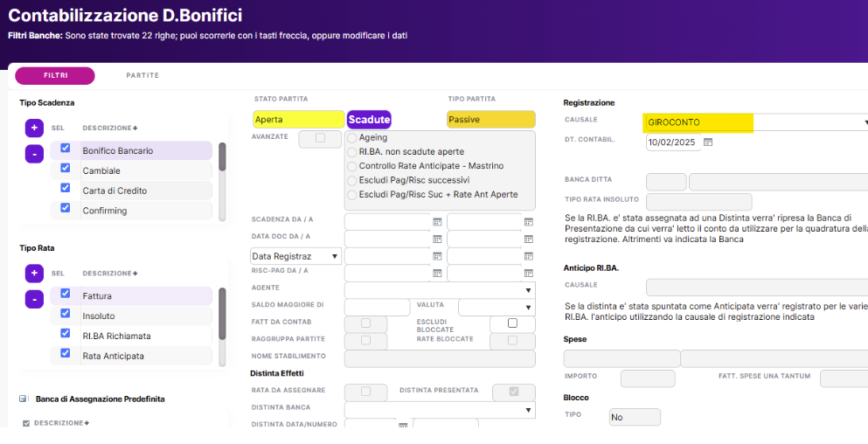Tick the Escludi Bloccate checkbox

click(512, 323)
